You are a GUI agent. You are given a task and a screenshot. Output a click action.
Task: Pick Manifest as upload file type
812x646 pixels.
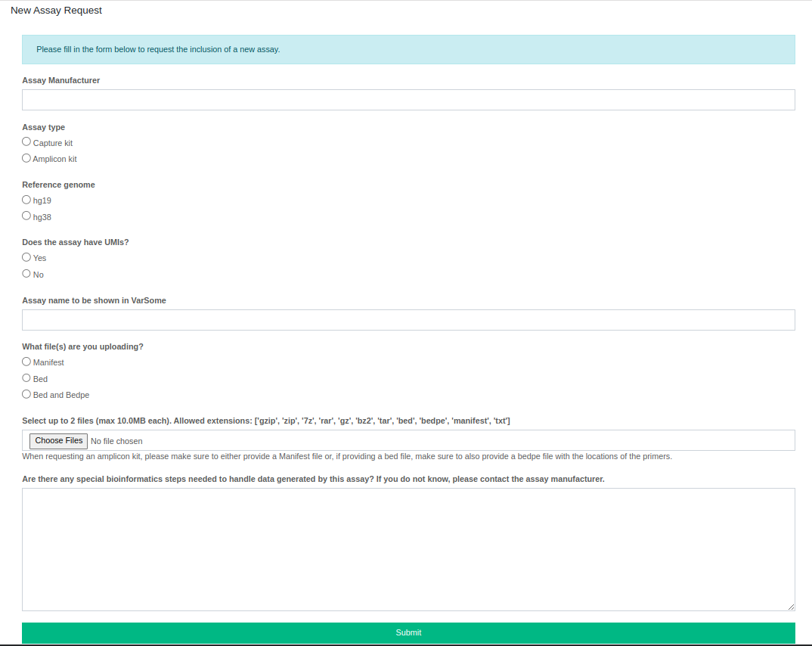(26, 362)
